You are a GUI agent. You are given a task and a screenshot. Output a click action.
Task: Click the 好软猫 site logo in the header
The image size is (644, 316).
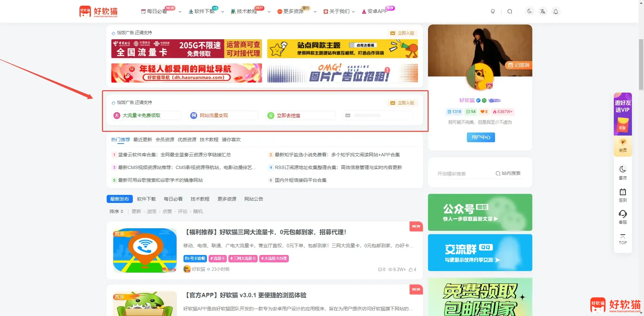98,11
